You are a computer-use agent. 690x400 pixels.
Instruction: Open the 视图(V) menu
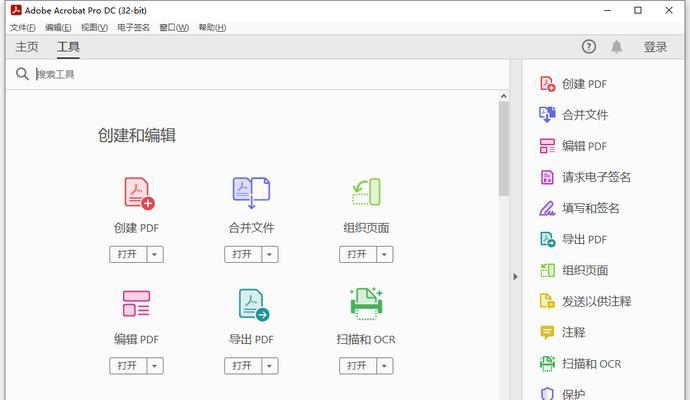click(x=94, y=28)
